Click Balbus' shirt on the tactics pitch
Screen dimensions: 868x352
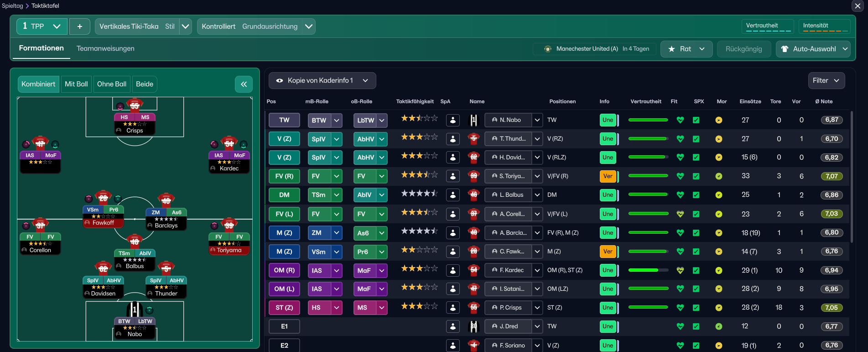point(135,241)
